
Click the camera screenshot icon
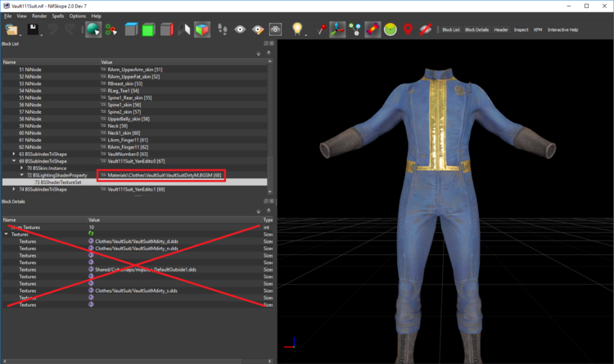click(275, 29)
